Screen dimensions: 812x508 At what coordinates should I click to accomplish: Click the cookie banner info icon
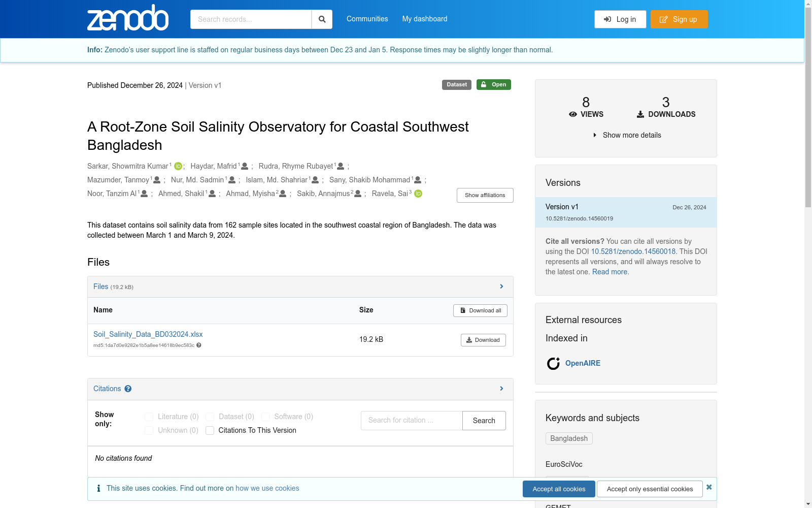coord(98,488)
